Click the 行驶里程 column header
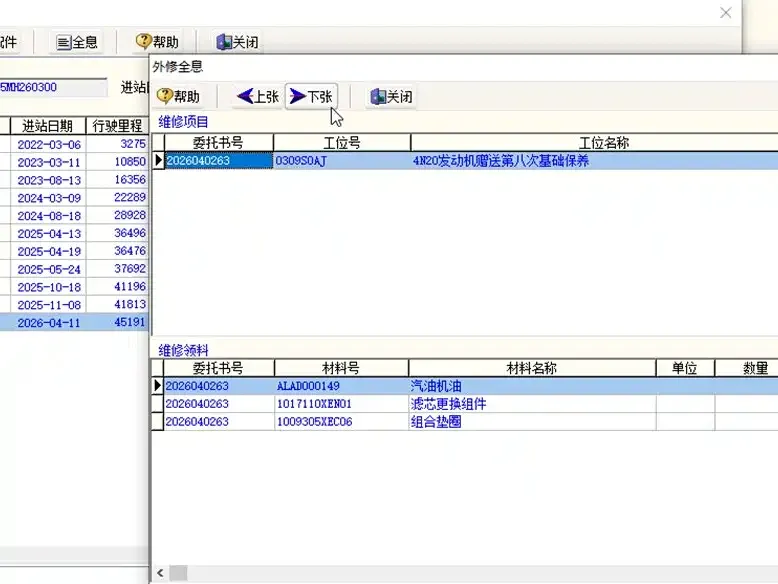 (118, 126)
